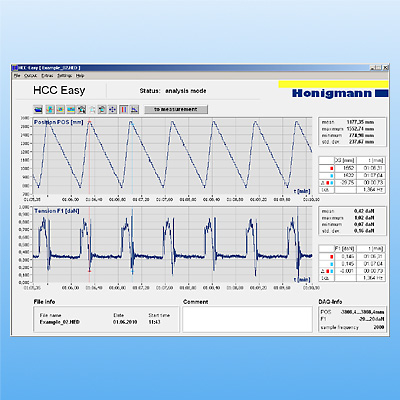
Task: Click the light blue cursor line on Position chart
Action: [132, 157]
